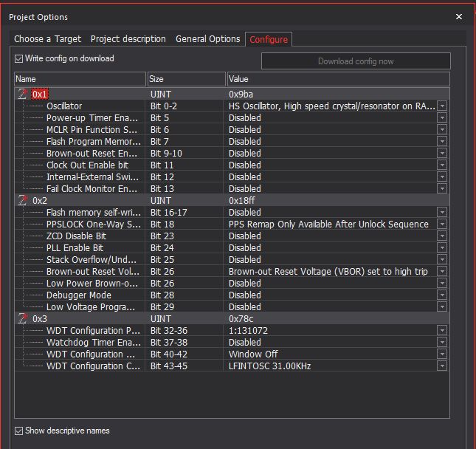Select the Debugger Mode row
Viewport: 476px width, 449px height.
(x=79, y=295)
